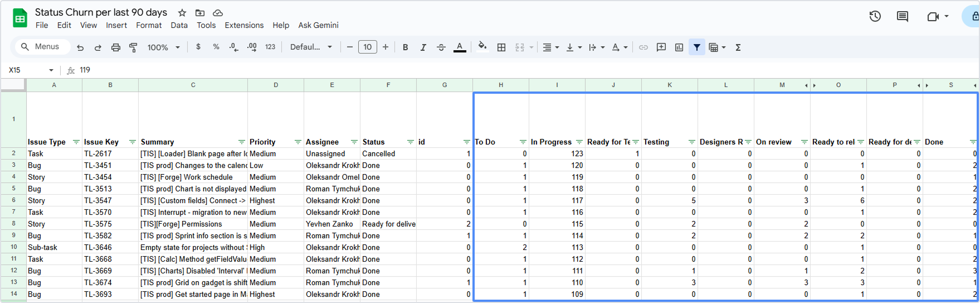Select column C header

(x=193, y=85)
